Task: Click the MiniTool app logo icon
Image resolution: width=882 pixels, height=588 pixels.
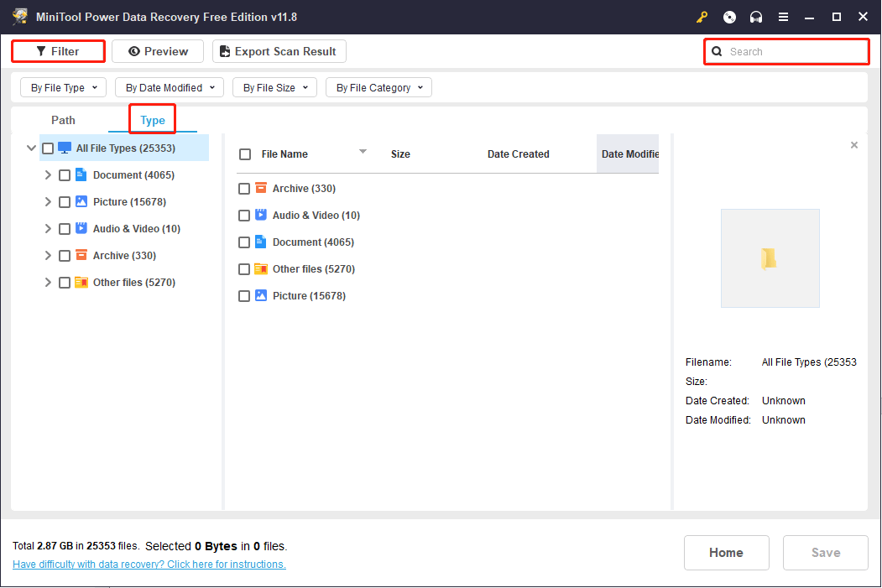Action: [x=19, y=16]
